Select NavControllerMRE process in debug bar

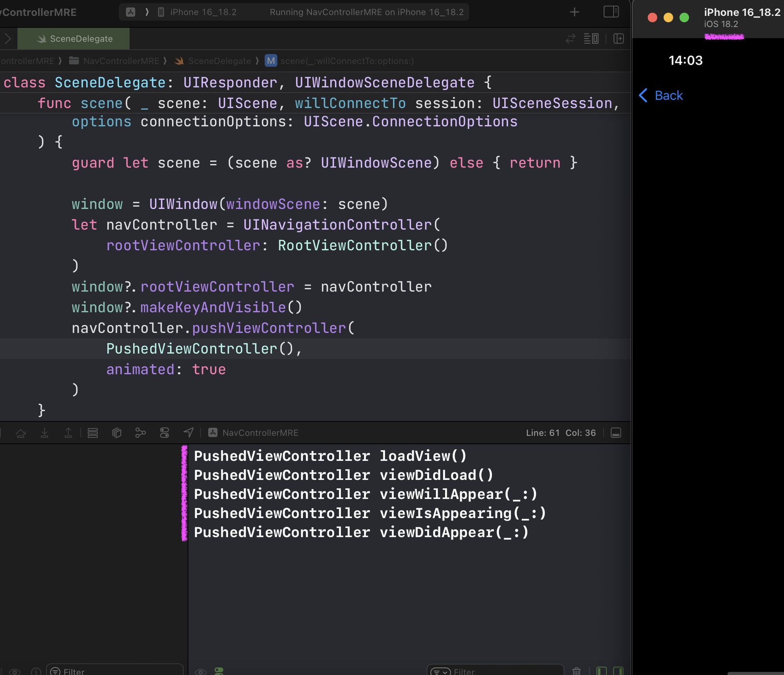click(x=254, y=433)
